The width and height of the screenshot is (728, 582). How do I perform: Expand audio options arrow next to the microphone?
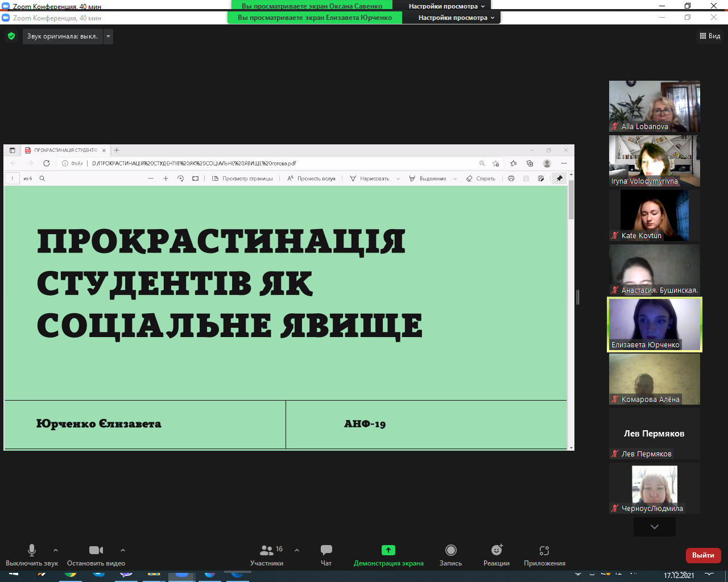[55, 550]
